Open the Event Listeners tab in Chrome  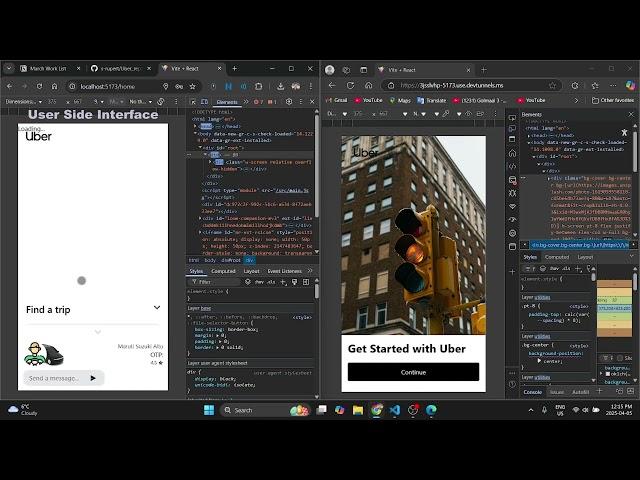tap(284, 271)
